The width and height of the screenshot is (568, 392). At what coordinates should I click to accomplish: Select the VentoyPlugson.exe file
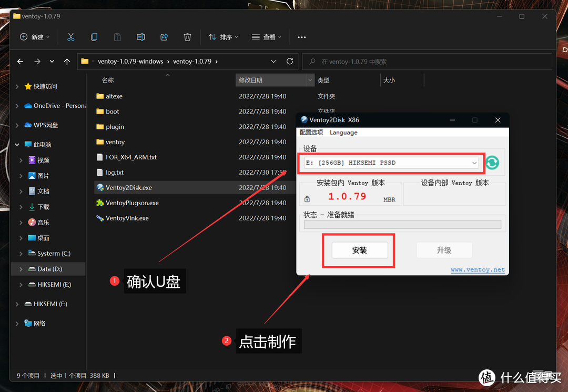(x=132, y=203)
